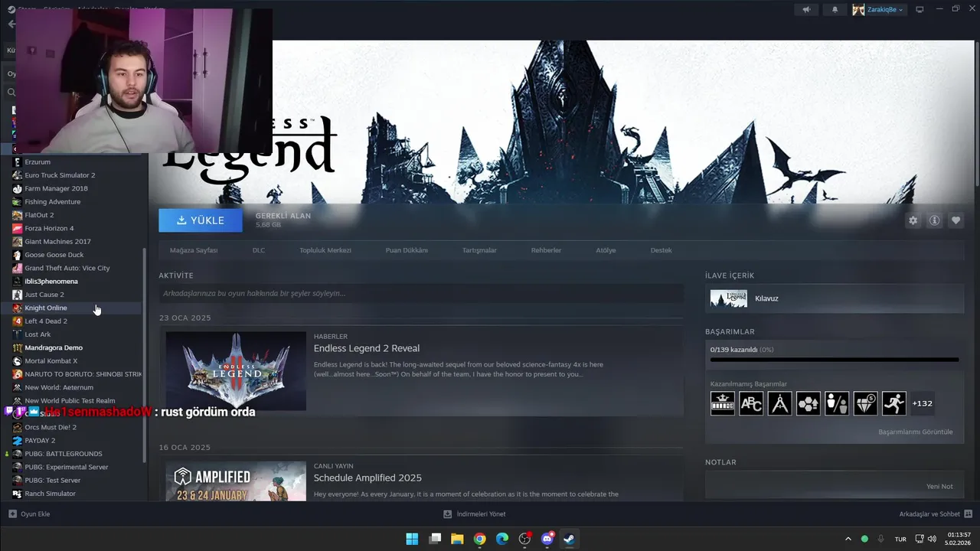View the crown progress-bar achievement icon
The width and height of the screenshot is (980, 551).
(723, 403)
